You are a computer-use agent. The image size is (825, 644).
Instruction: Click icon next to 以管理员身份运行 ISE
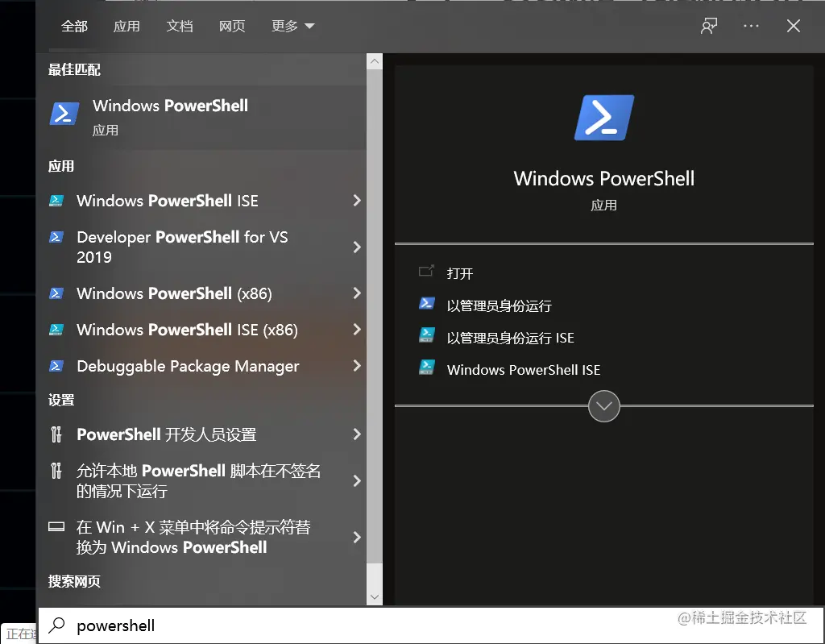(x=427, y=335)
